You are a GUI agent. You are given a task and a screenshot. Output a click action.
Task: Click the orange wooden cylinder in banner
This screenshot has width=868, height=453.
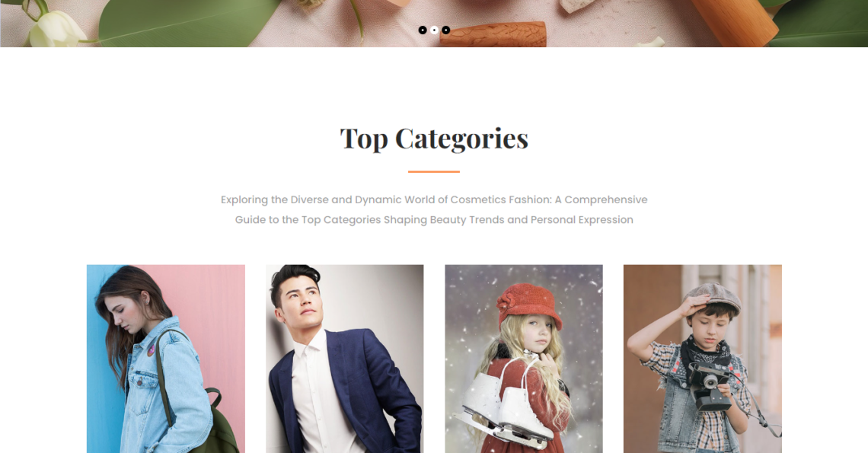click(x=736, y=20)
